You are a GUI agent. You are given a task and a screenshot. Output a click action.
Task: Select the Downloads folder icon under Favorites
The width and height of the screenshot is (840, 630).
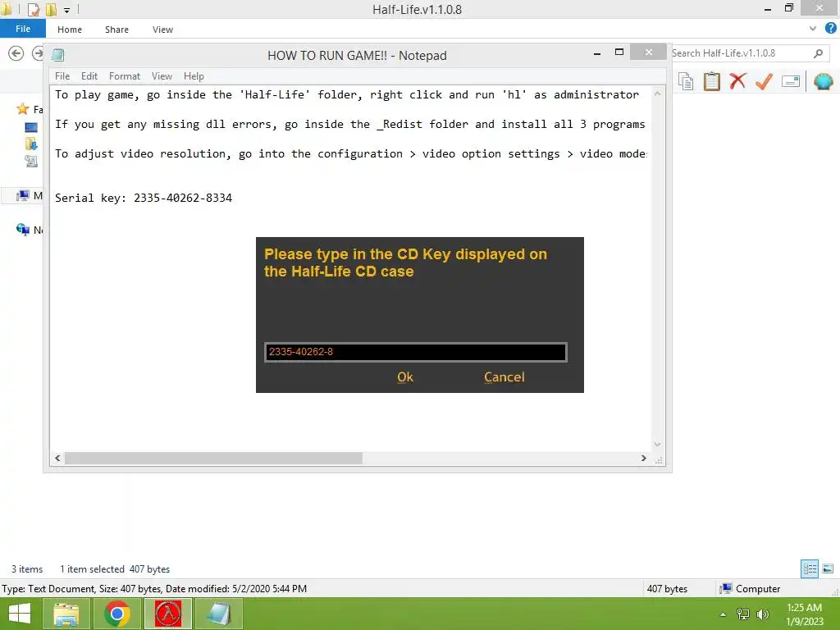coord(31,144)
